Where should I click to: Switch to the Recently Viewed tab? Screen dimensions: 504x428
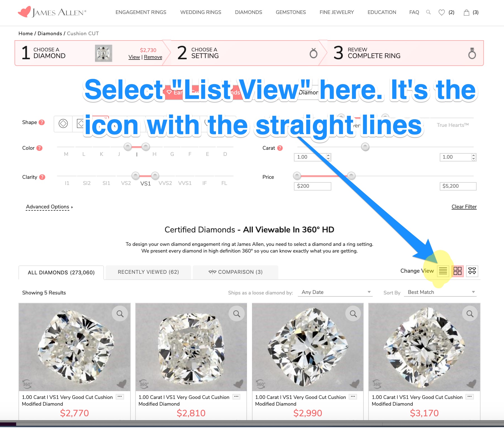(x=148, y=272)
